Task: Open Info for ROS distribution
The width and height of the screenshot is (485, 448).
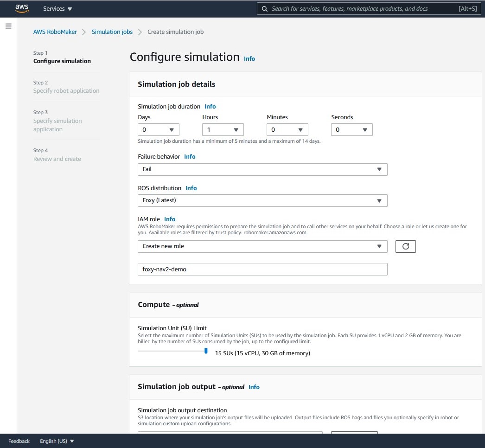Action: click(x=191, y=188)
